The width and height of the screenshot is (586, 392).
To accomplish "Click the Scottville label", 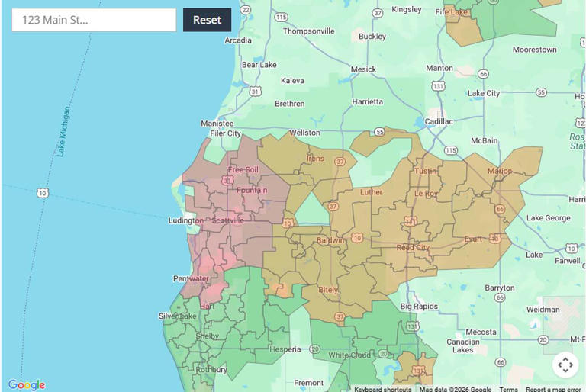I will click(227, 220).
